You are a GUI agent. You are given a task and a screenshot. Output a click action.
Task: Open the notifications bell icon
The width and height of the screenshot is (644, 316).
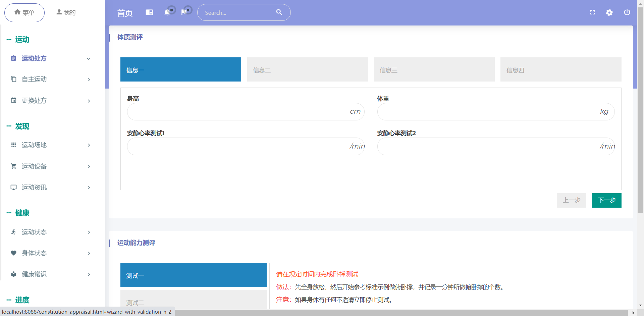tap(167, 12)
